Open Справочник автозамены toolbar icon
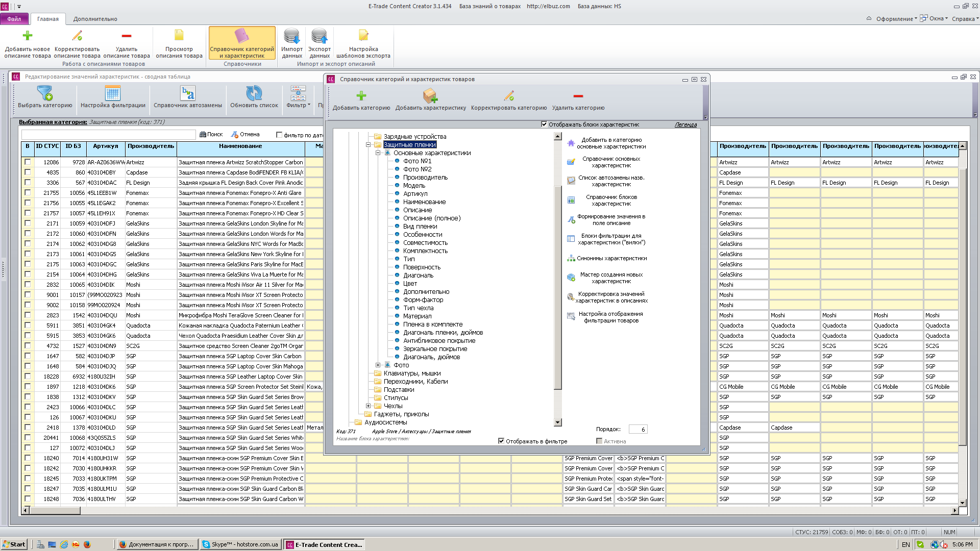The image size is (980, 551). (188, 93)
